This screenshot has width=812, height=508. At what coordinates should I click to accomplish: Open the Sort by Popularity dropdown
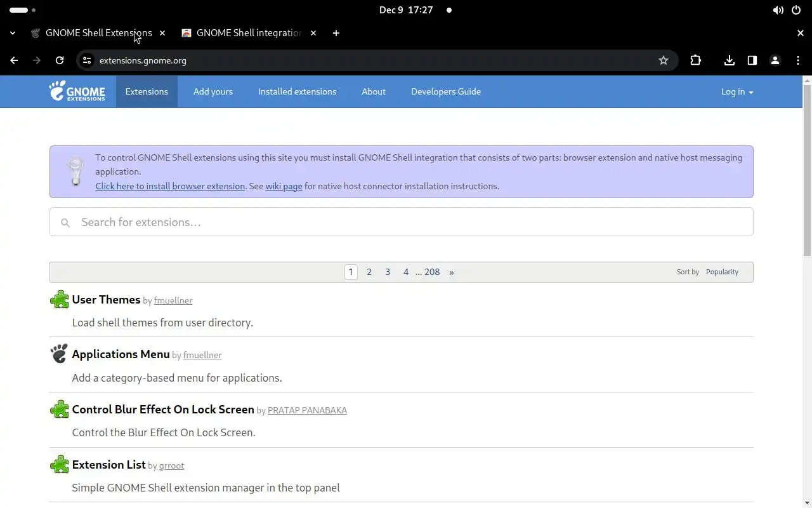(723, 272)
